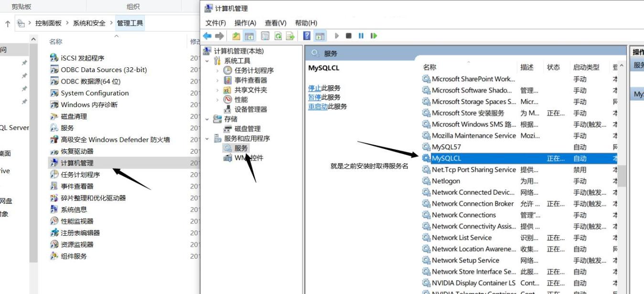Click the Back arrow in Computer Management toolbar
644x294 pixels.
click(207, 36)
